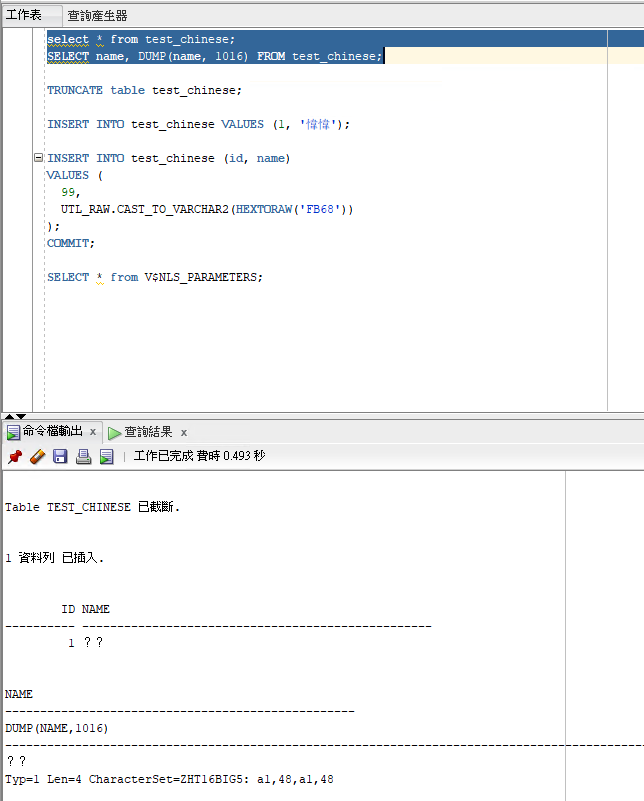
Task: Click the down arrow on the splitter bar
Action: click(x=21, y=415)
